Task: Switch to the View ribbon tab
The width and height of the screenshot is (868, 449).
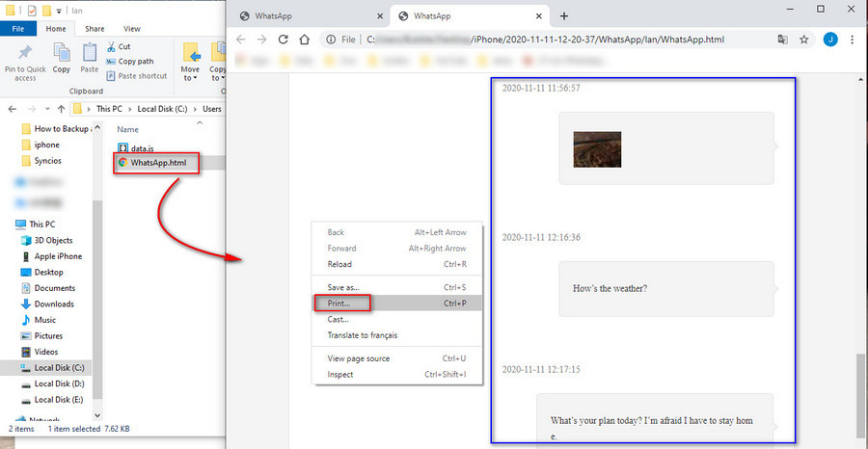Action: 132,29
